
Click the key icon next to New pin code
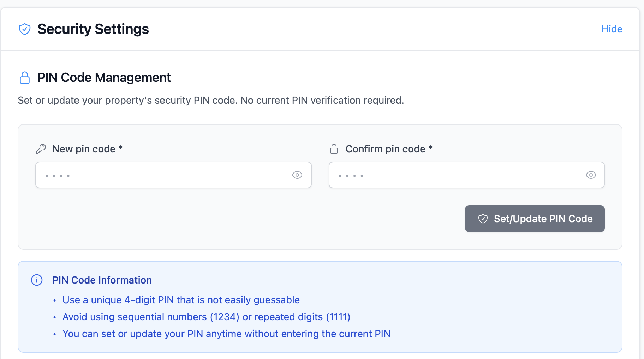tap(41, 149)
